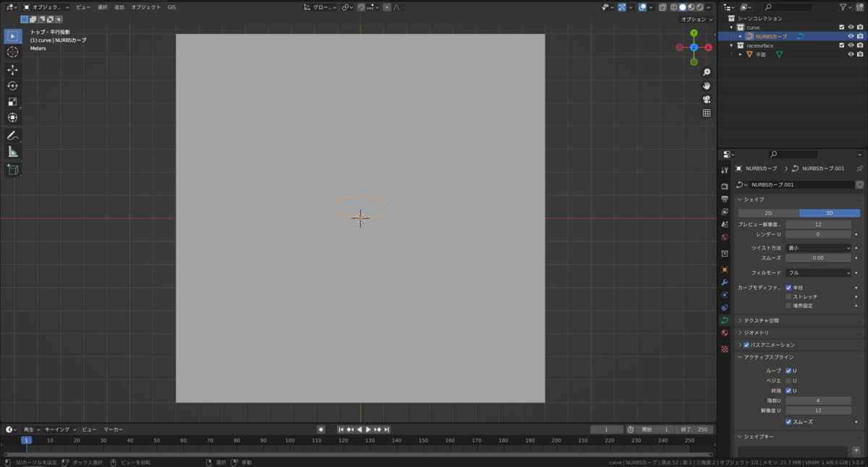Toggle the snapping magnet icon
This screenshot has height=467, width=868.
point(362,7)
